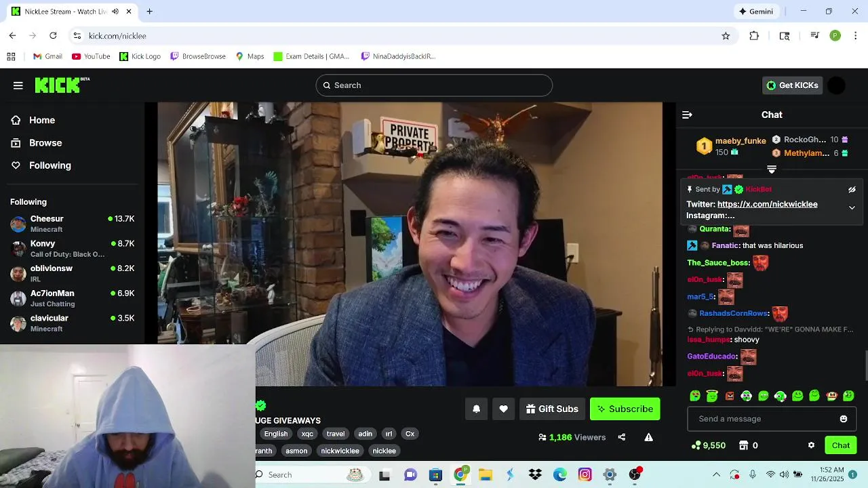Subscribe to the nicklee channel
868x488 pixels.
pyautogui.click(x=625, y=409)
